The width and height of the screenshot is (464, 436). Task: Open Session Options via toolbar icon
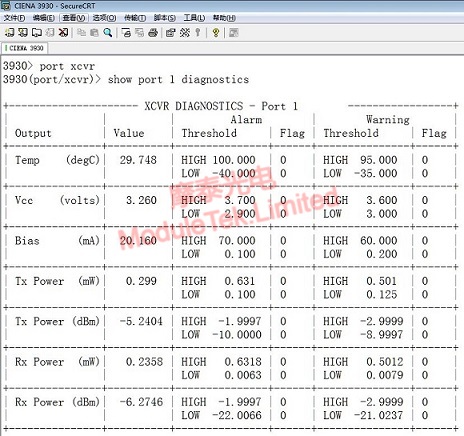pos(171,32)
